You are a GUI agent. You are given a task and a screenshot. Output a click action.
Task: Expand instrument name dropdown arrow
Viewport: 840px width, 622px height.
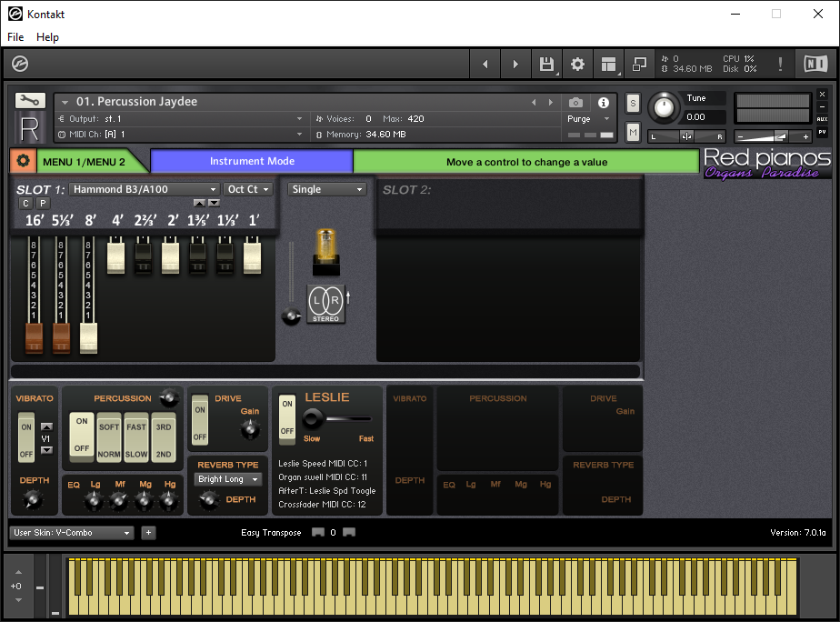(65, 102)
